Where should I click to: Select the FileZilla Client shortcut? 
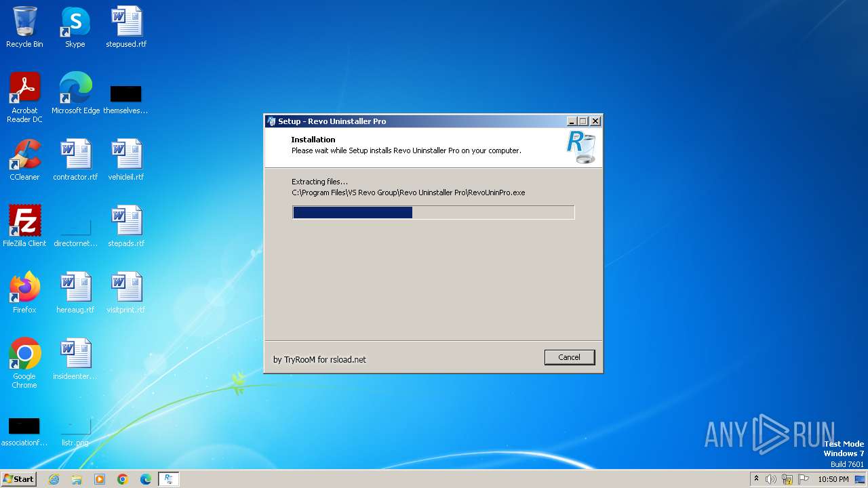(24, 226)
